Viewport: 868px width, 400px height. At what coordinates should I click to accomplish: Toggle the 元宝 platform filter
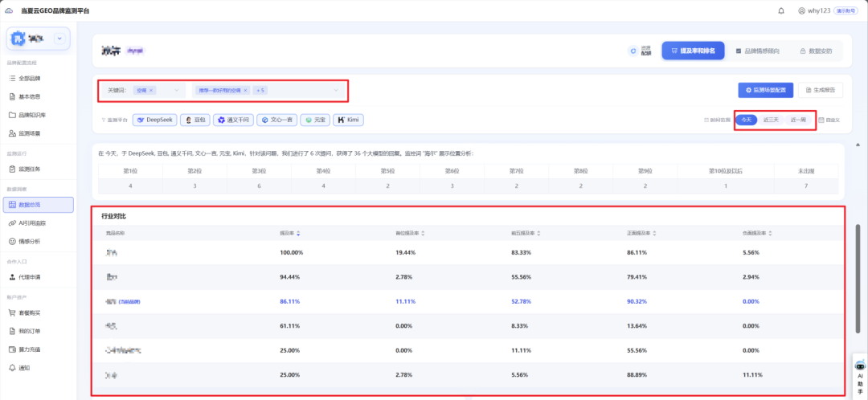point(316,120)
